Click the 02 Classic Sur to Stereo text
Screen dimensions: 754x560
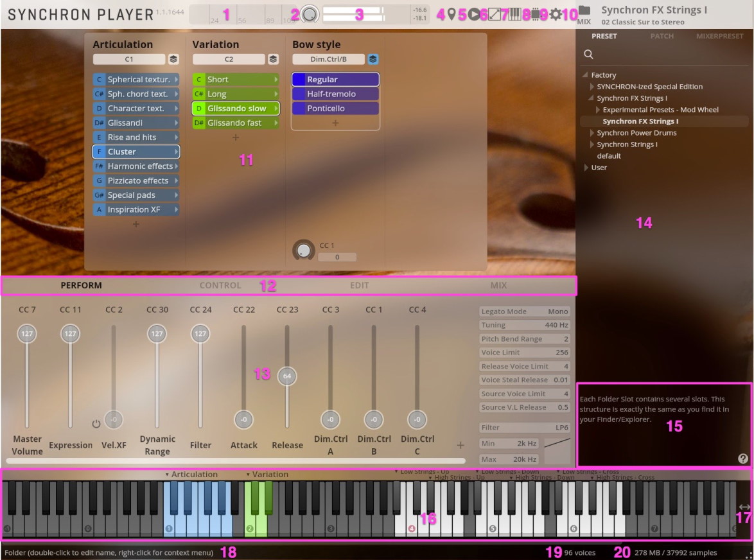643,22
